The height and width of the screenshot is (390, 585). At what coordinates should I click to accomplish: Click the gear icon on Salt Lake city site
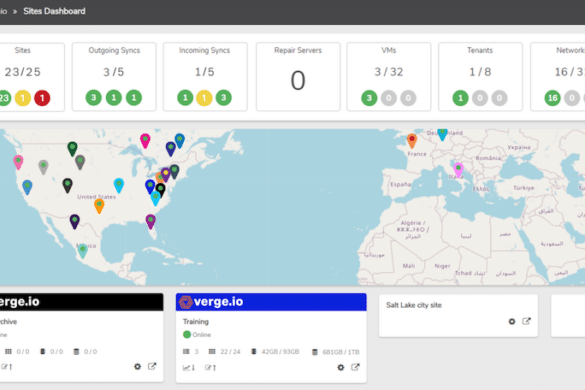pos(512,321)
